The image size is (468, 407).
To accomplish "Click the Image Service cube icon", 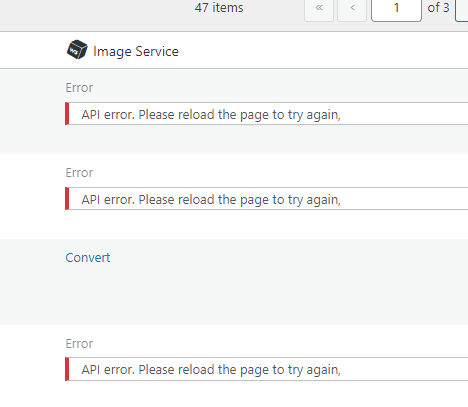I will pyautogui.click(x=77, y=50).
